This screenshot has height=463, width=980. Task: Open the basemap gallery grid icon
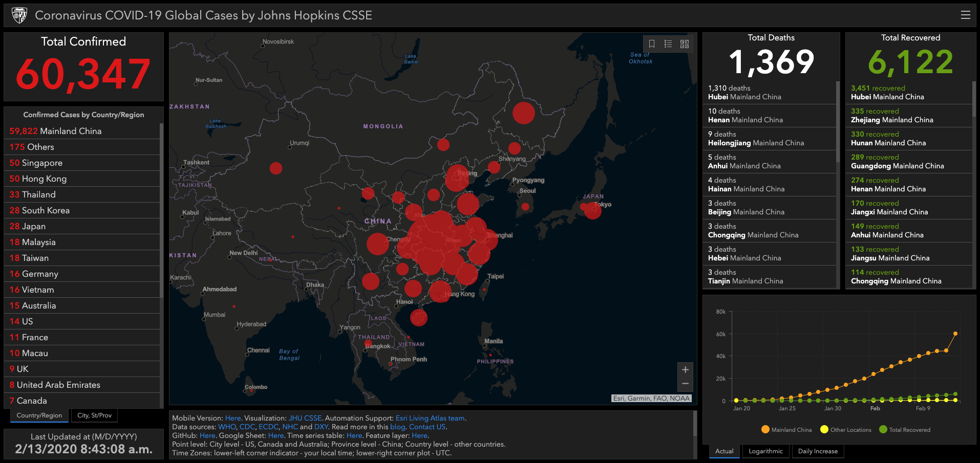pyautogui.click(x=685, y=44)
